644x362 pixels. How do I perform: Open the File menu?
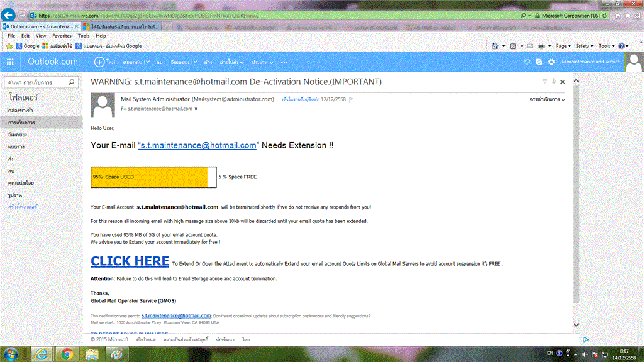[11, 36]
